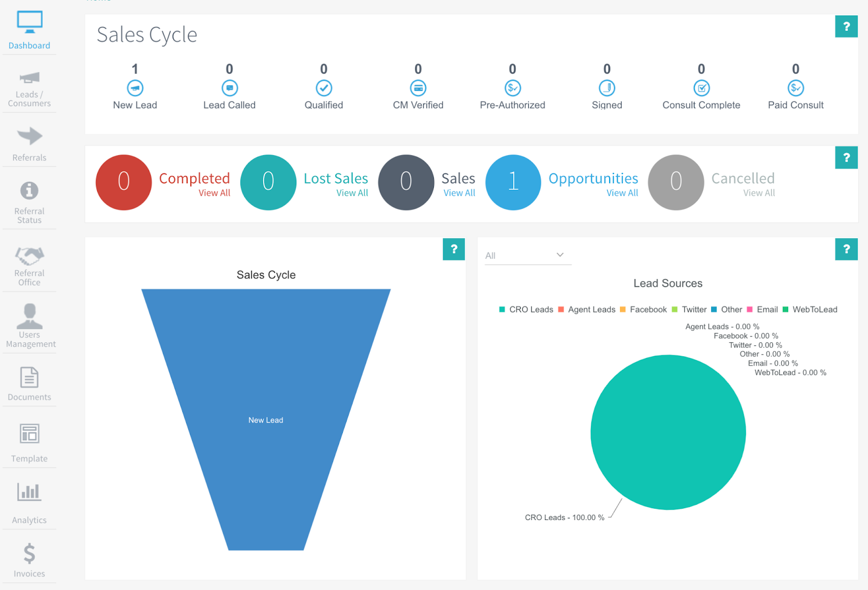Click the CM Verified card icon
The width and height of the screenshot is (868, 590).
418,88
